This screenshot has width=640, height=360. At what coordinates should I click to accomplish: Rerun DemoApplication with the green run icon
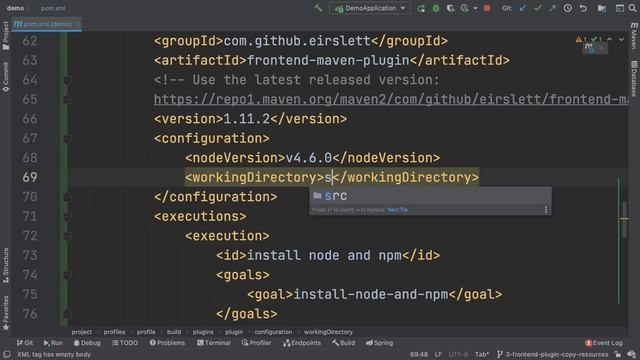[421, 8]
